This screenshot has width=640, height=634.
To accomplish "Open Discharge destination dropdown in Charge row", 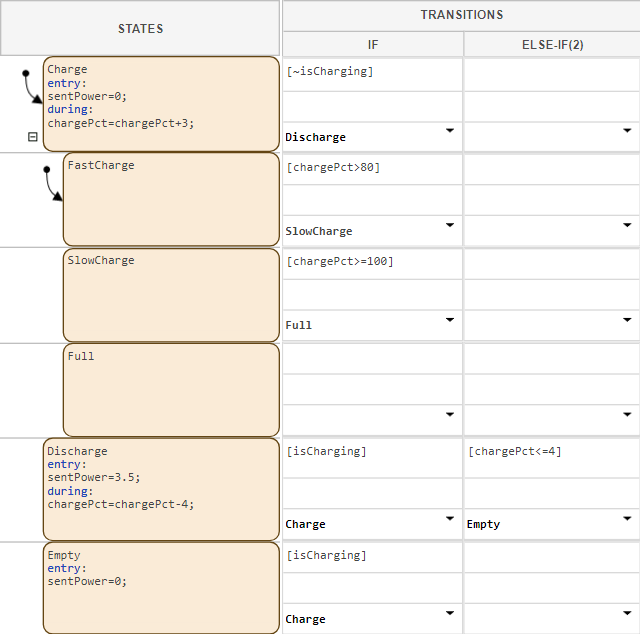I will pos(449,131).
